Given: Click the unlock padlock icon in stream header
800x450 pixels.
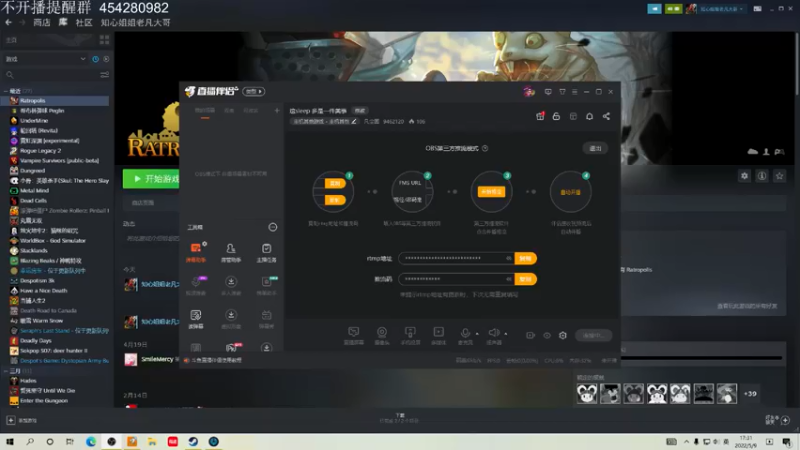Looking at the screenshot, I should (x=556, y=116).
